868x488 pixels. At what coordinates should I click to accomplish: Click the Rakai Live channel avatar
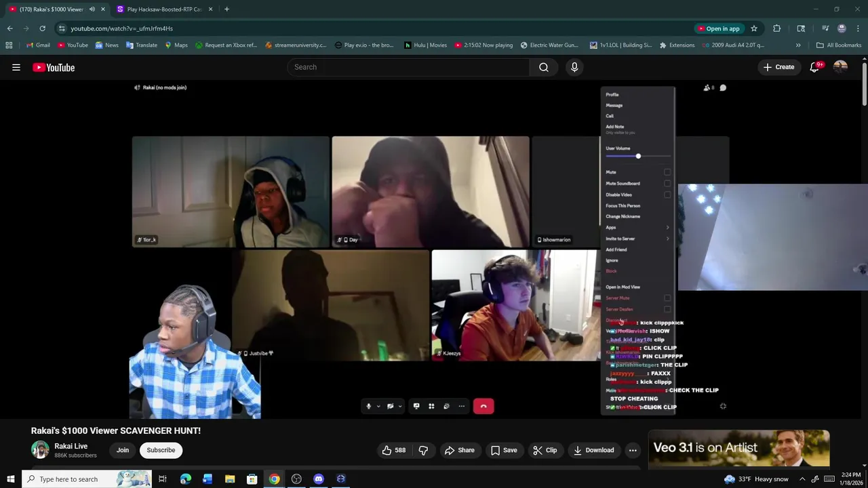click(40, 450)
